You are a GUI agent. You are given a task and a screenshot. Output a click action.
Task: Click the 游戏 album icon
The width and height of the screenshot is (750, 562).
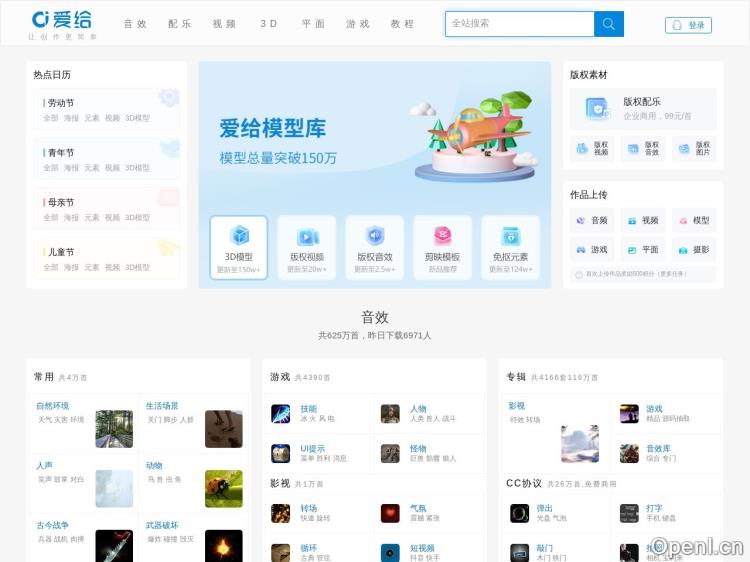(x=629, y=414)
